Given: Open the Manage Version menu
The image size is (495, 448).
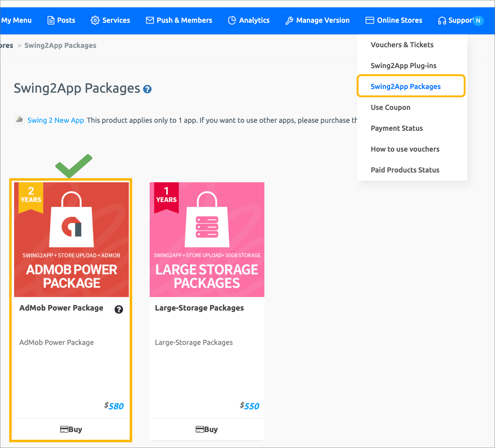Looking at the screenshot, I should click(x=317, y=20).
